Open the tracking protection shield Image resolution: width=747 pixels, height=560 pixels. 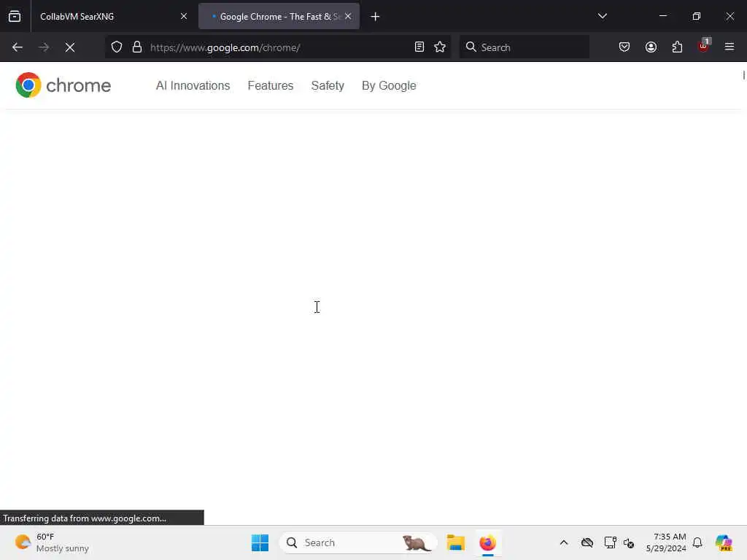(117, 47)
